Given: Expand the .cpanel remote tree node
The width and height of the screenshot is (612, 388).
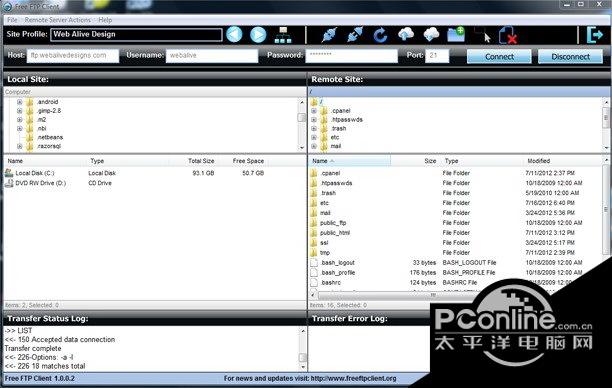Looking at the screenshot, I should coord(314,111).
